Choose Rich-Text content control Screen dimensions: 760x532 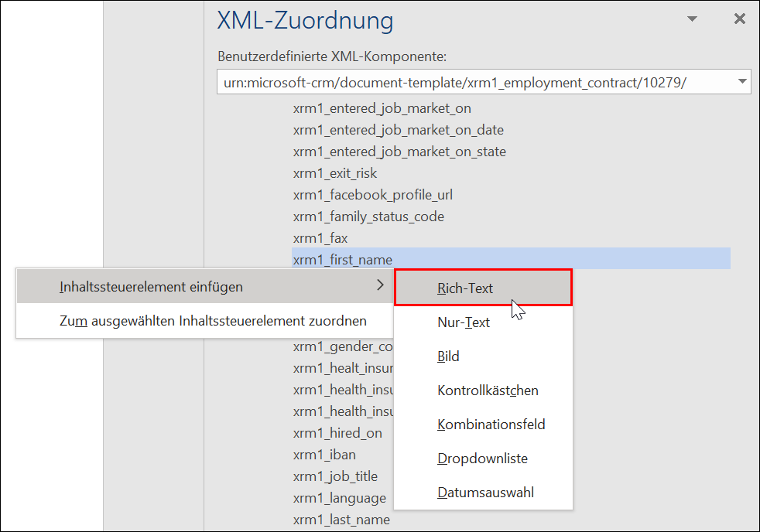pyautogui.click(x=465, y=288)
